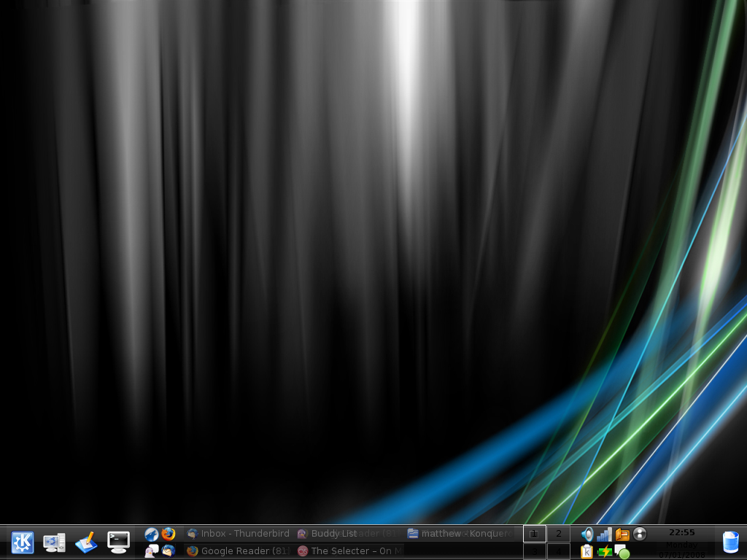Launch Pidgin from the quick-launch icons
Screen dimensions: 747x560
(152, 551)
